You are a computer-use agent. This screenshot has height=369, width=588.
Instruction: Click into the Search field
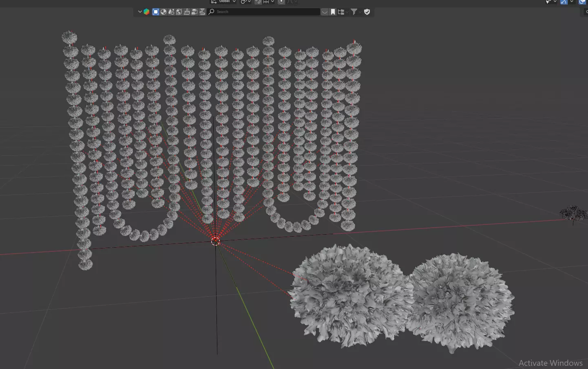point(264,12)
